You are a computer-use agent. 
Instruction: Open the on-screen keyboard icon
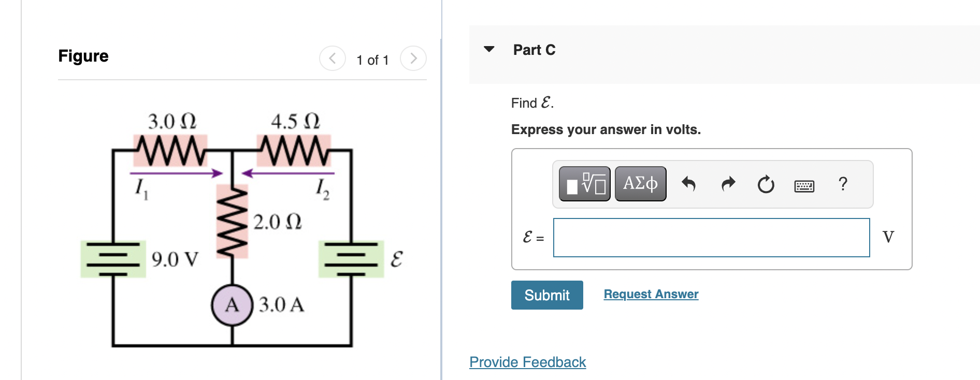click(804, 185)
